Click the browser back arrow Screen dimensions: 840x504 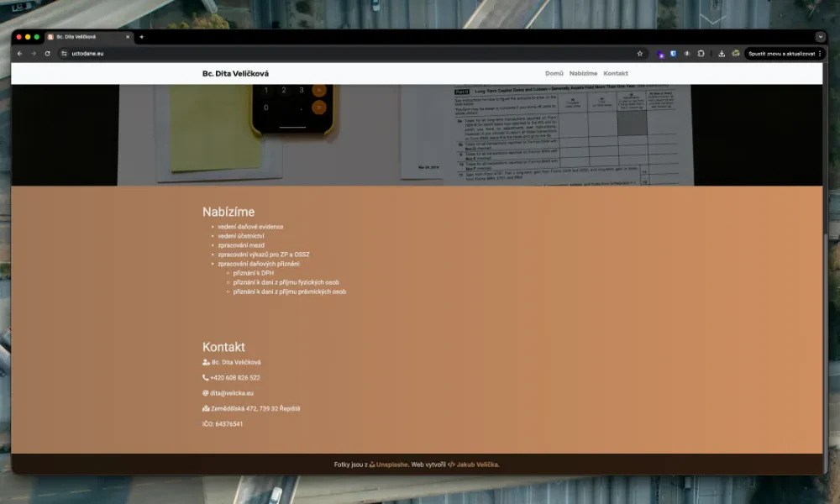[x=20, y=54]
